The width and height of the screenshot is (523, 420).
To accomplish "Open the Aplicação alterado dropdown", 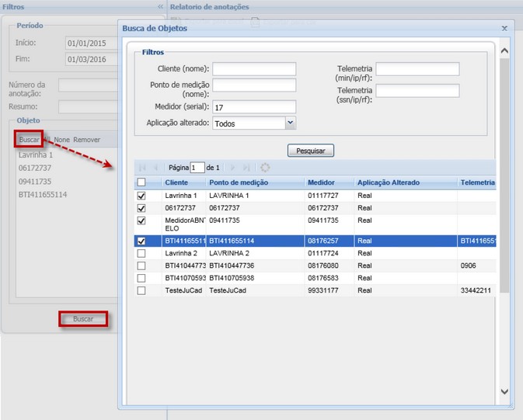I will coord(290,123).
